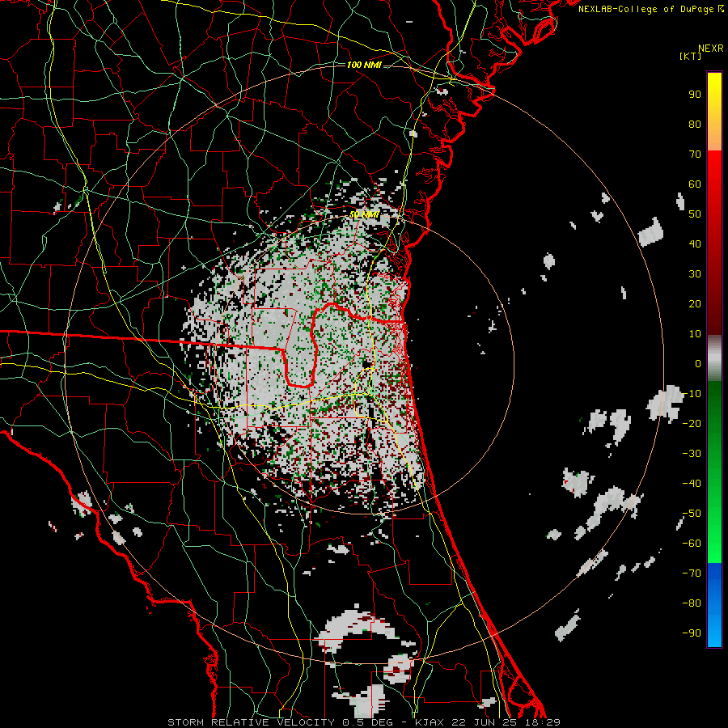728x728 pixels.
Task: Click the positive 70 scale value
Action: point(695,154)
